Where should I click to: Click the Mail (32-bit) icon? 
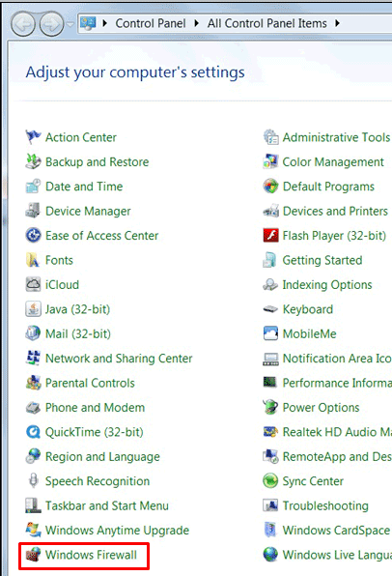click(33, 334)
